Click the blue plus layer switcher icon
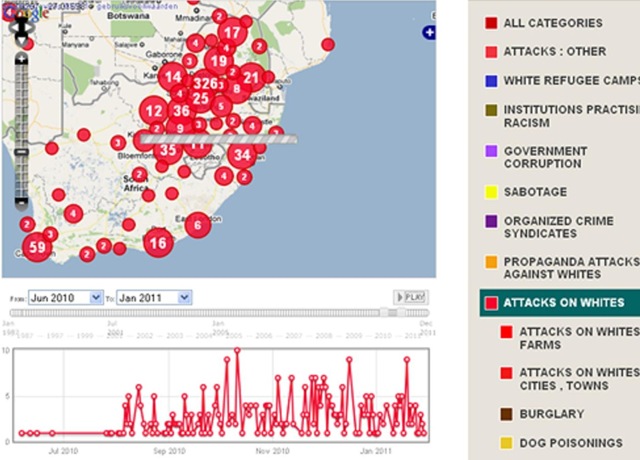Viewport: 640px width, 460px height. [x=429, y=33]
